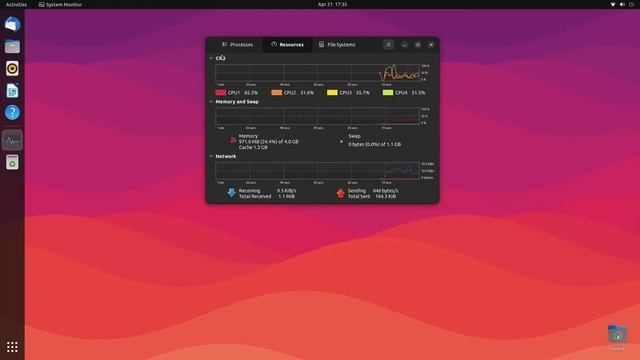Click the Total Sent value

tap(386, 196)
